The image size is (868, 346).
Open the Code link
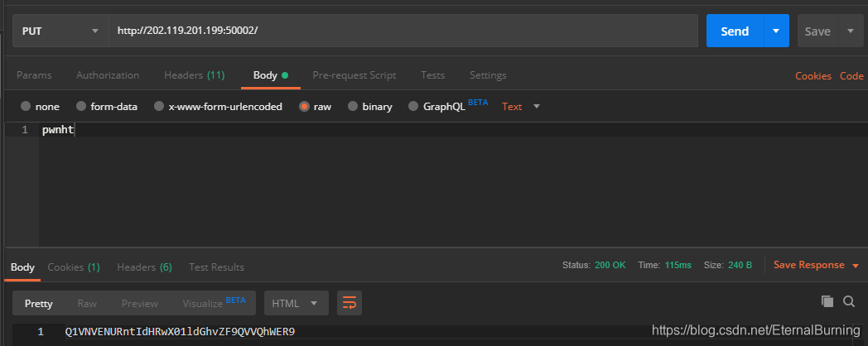point(851,76)
